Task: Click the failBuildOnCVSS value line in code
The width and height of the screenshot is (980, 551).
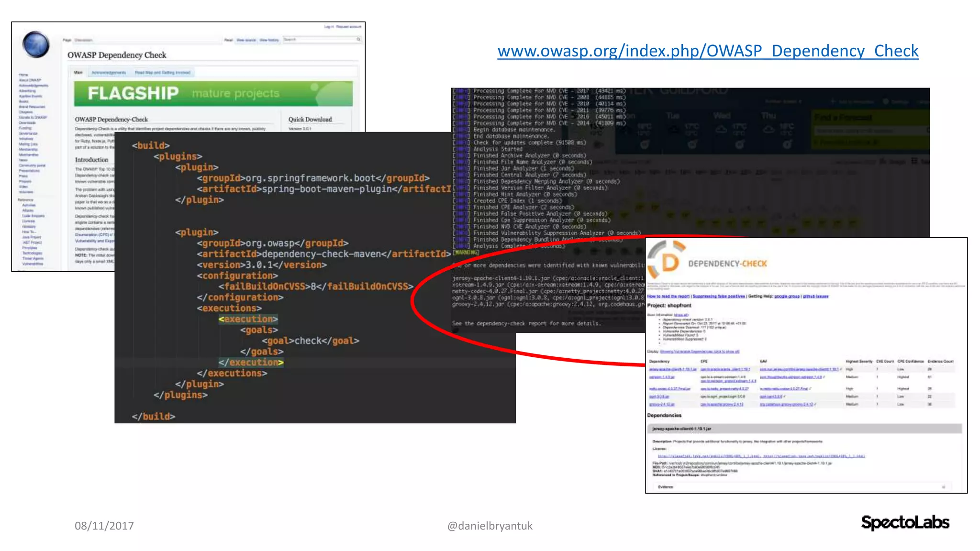Action: (x=316, y=287)
